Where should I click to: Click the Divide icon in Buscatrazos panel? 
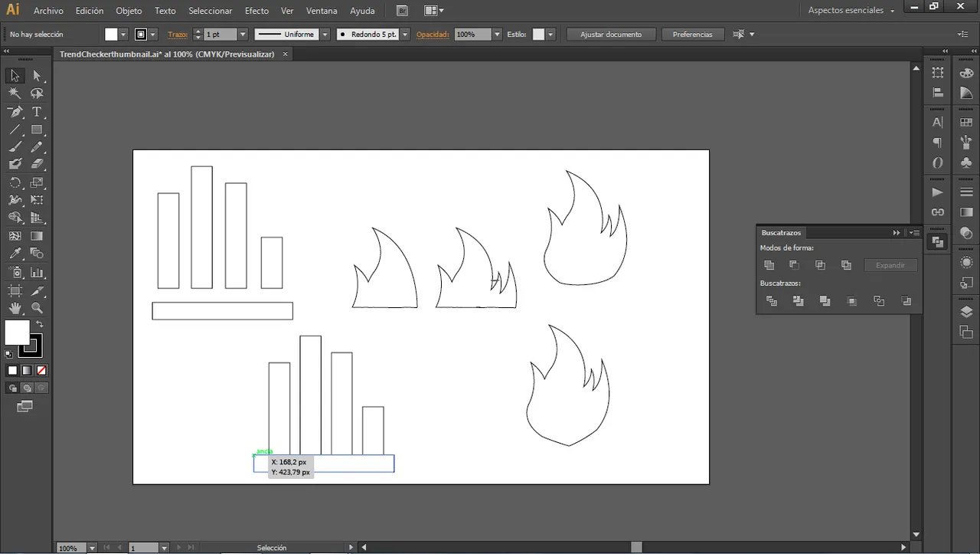pos(772,301)
